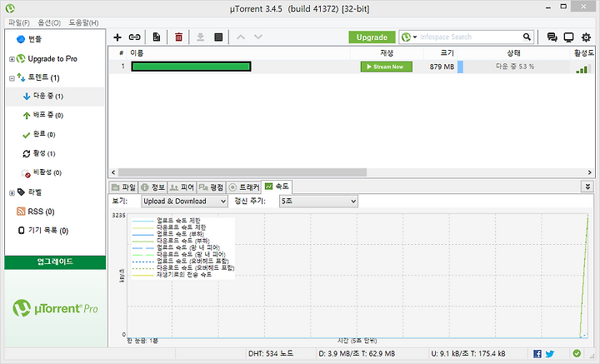Open the search provider dropdown arrow

[415, 37]
